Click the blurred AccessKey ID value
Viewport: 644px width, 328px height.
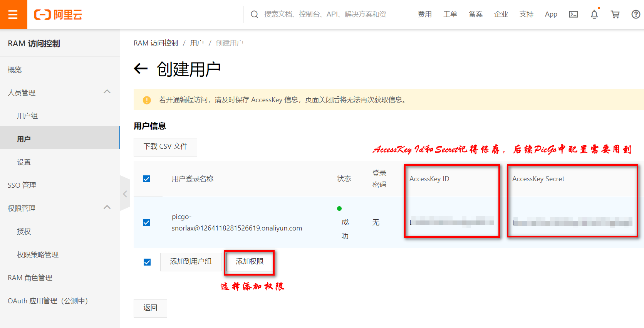click(x=452, y=221)
